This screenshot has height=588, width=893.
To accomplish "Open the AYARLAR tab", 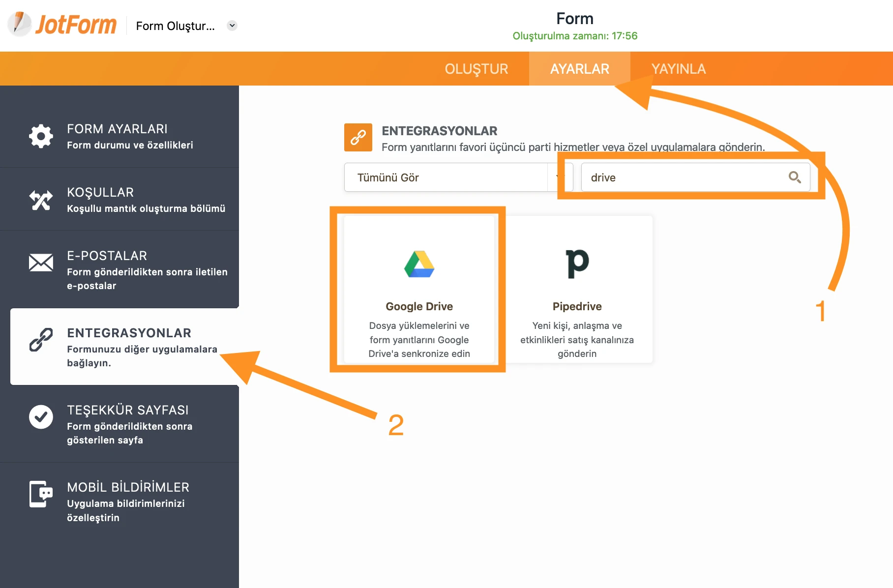I will click(579, 69).
